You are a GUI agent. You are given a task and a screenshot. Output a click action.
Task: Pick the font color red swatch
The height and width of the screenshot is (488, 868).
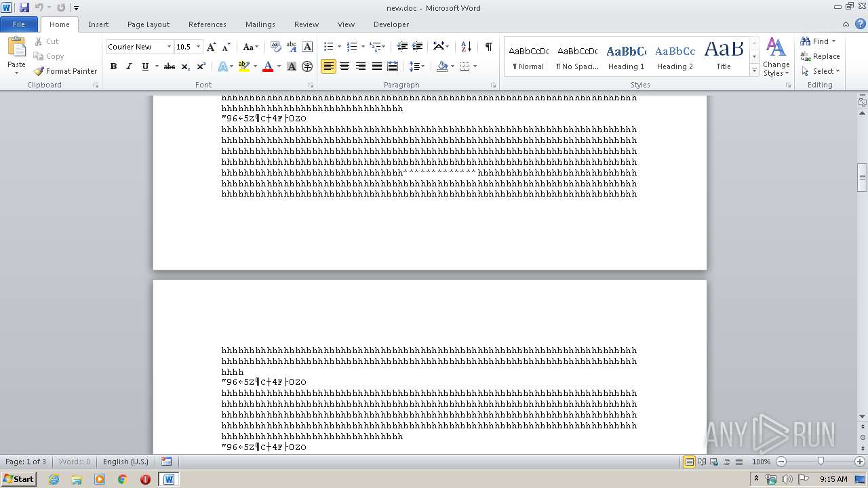click(268, 66)
